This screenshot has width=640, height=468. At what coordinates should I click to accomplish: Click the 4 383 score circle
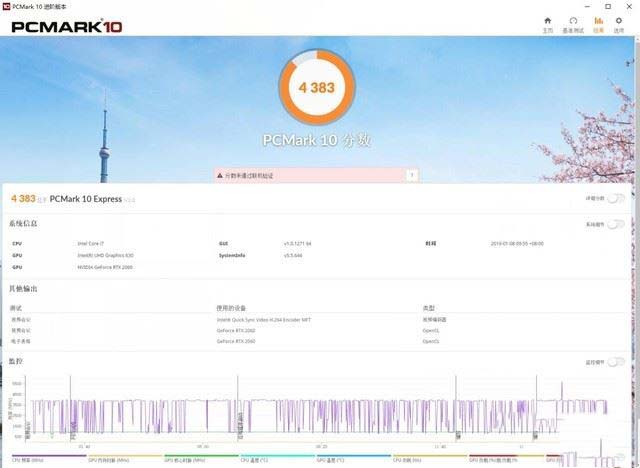pos(317,87)
